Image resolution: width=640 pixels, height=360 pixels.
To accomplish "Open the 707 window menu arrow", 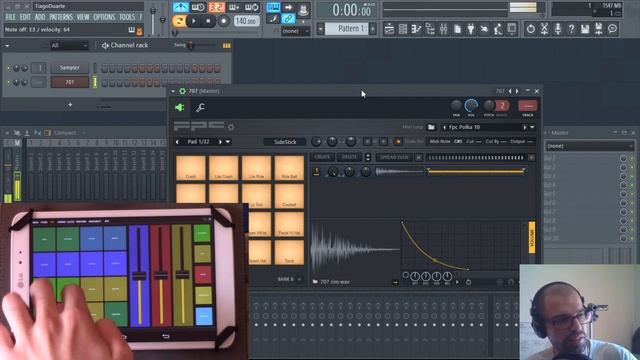I will [173, 91].
